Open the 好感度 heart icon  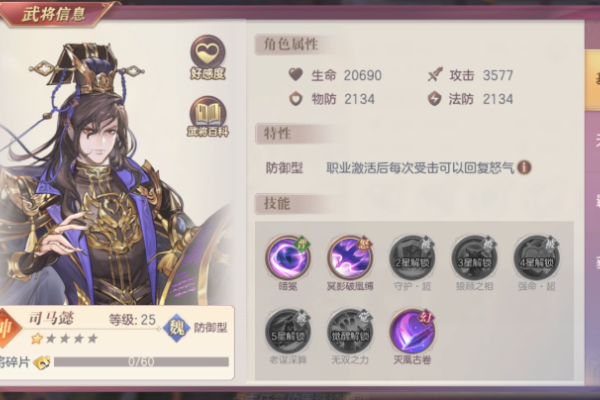pos(208,57)
